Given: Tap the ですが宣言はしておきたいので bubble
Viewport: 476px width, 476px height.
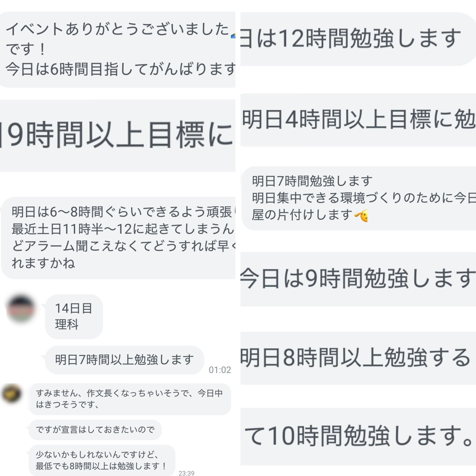Looking at the screenshot, I should pos(95,430).
